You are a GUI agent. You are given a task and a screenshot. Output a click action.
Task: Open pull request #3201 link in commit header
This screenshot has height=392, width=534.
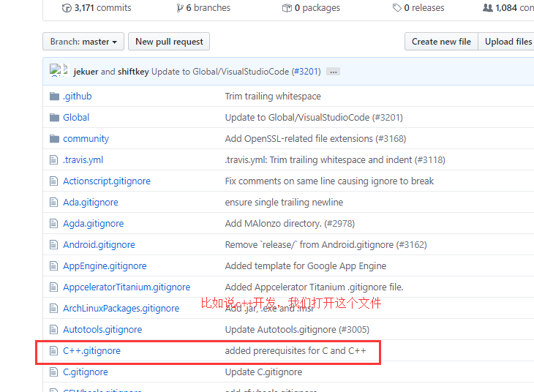click(307, 72)
